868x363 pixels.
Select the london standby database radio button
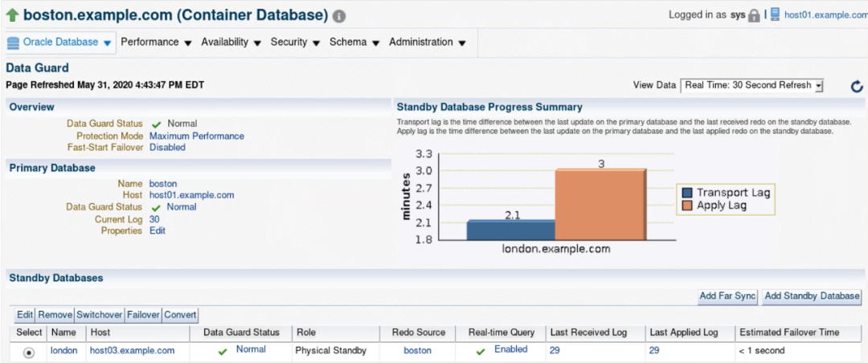tap(29, 353)
